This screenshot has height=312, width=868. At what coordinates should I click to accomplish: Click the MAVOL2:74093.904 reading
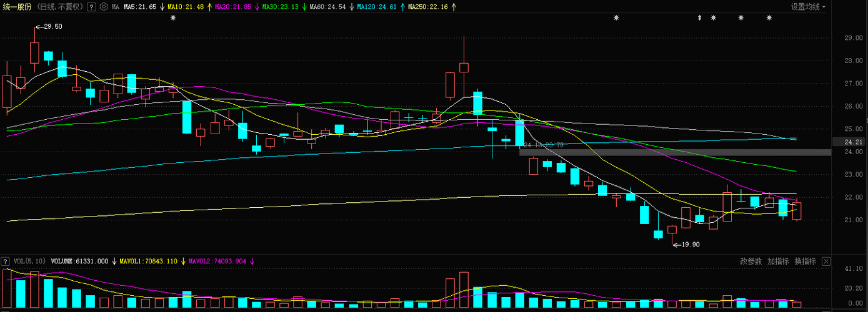coord(218,261)
